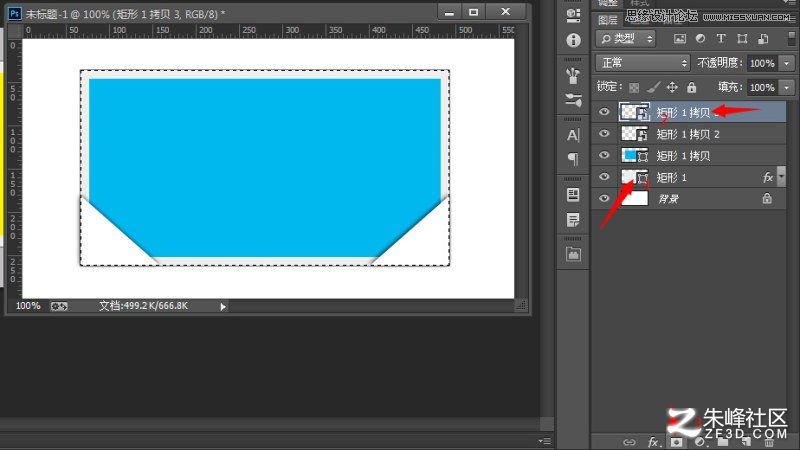Viewport: 800px width, 450px height.
Task: Open the 不透明度 opacity slider arrow
Action: click(787, 63)
